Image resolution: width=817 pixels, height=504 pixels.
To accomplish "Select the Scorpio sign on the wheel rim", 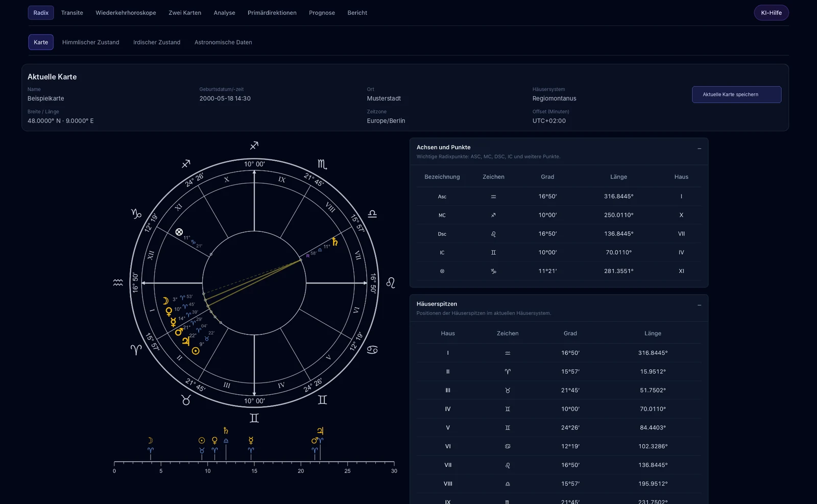I will 322,164.
